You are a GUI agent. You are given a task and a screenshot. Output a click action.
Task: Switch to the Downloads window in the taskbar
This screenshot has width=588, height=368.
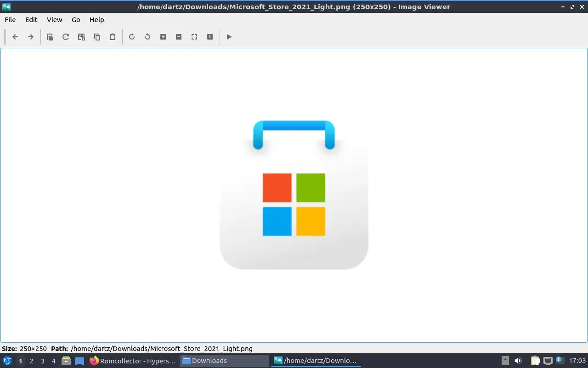[x=224, y=361]
